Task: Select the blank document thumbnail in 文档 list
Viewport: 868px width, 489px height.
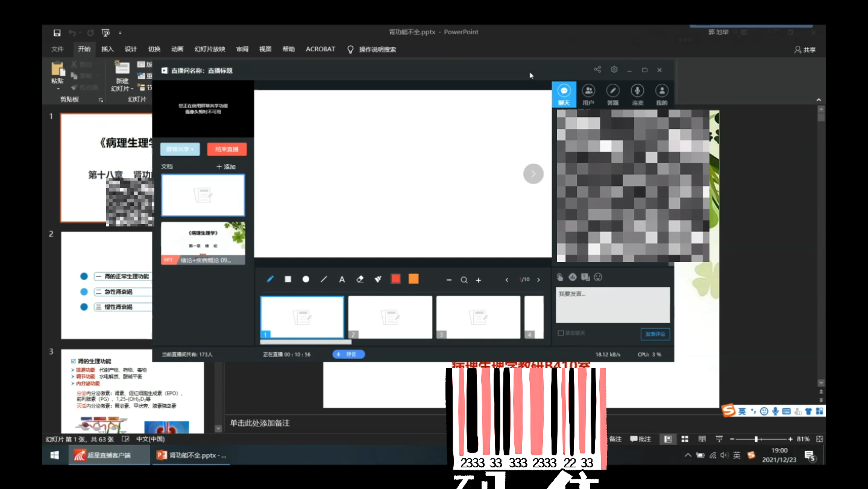Action: (x=203, y=195)
